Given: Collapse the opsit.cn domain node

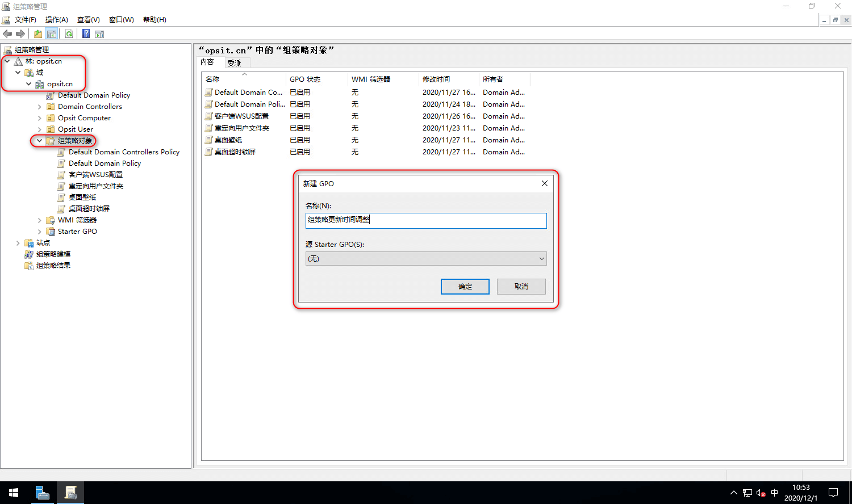Looking at the screenshot, I should 29,84.
